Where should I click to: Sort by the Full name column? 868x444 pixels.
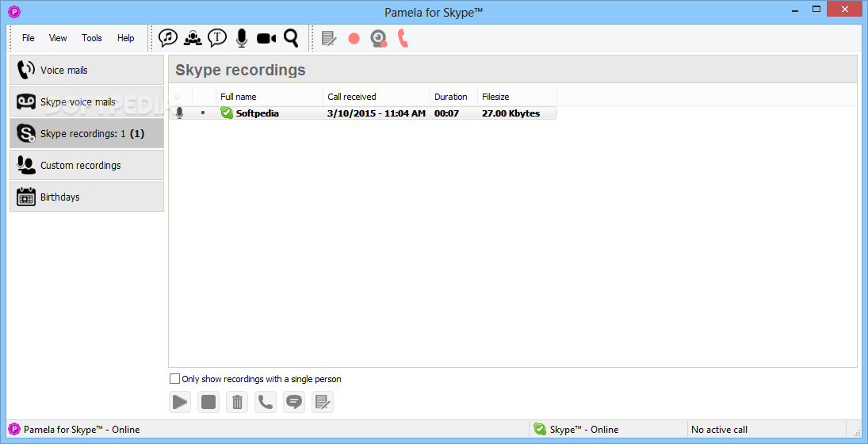(x=270, y=96)
